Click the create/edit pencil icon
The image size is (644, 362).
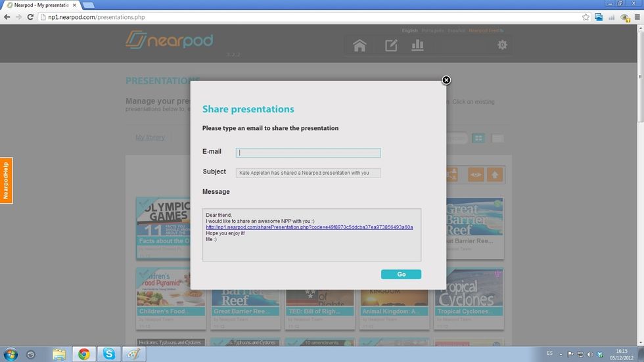[x=391, y=45]
